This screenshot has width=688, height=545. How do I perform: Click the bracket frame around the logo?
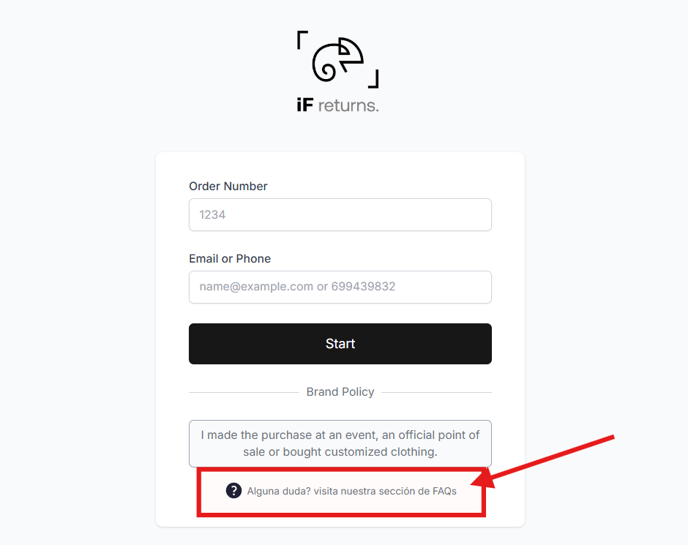[338, 59]
